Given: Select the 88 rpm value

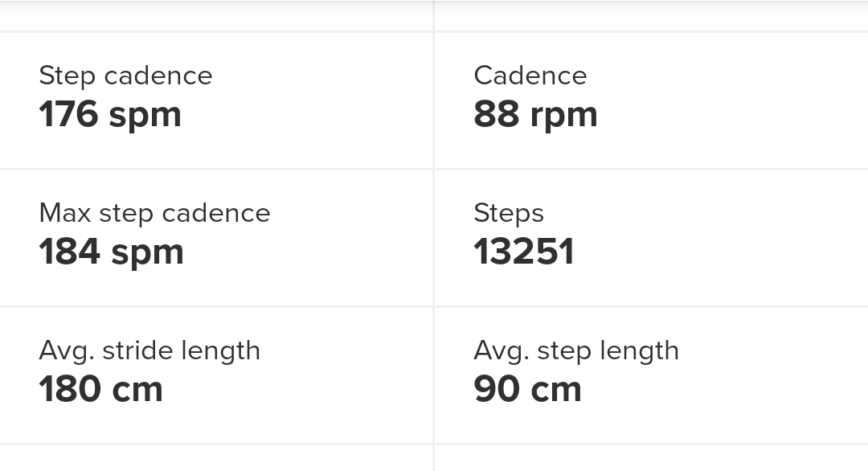Looking at the screenshot, I should [x=535, y=114].
